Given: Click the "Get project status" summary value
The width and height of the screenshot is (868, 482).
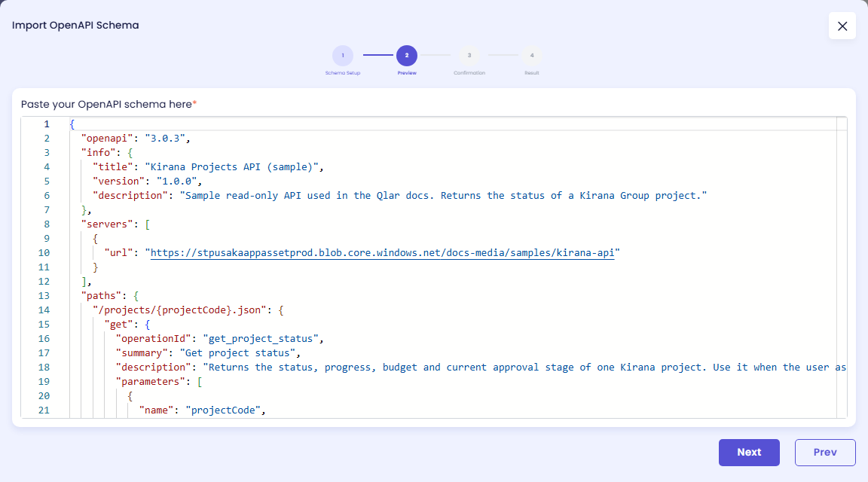Looking at the screenshot, I should pos(238,353).
